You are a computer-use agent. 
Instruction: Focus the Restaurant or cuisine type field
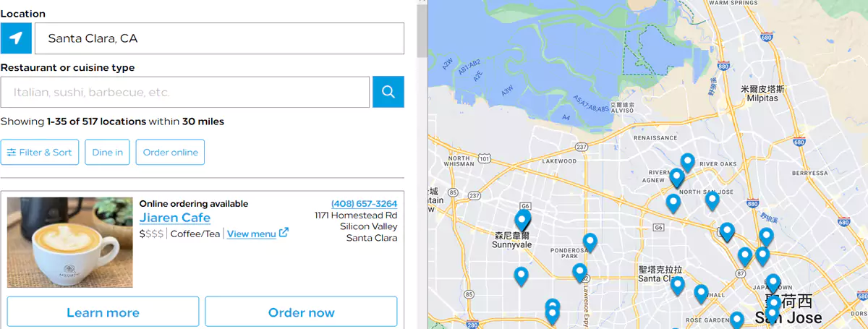click(185, 93)
